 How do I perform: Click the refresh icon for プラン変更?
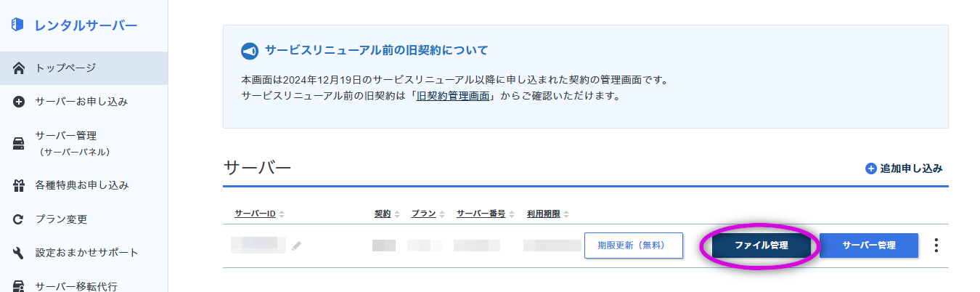pyautogui.click(x=20, y=219)
